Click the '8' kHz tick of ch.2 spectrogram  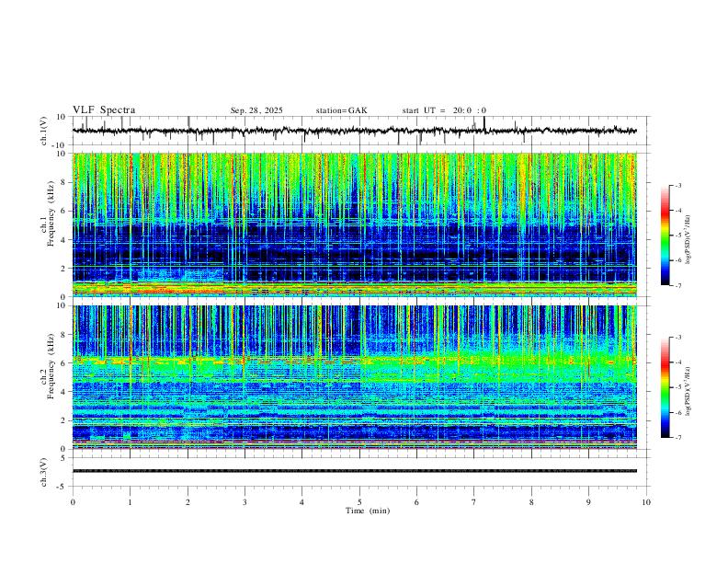coord(63,335)
